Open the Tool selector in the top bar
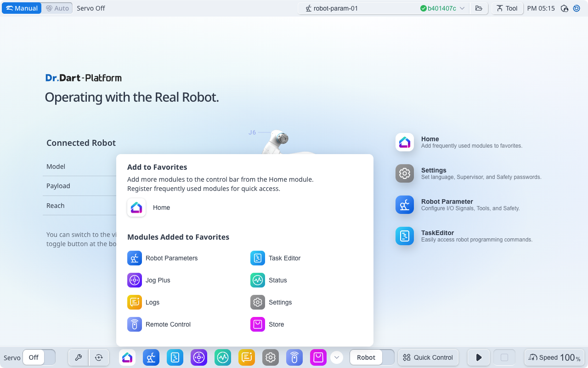The width and height of the screenshot is (588, 368). tap(507, 8)
